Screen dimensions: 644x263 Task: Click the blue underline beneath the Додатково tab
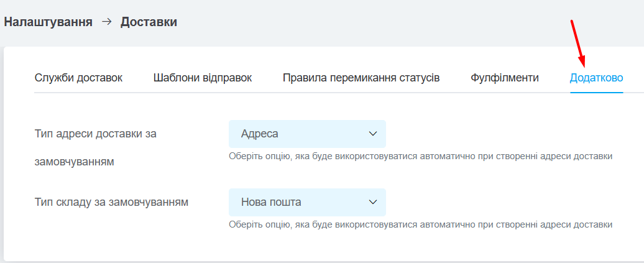(596, 93)
